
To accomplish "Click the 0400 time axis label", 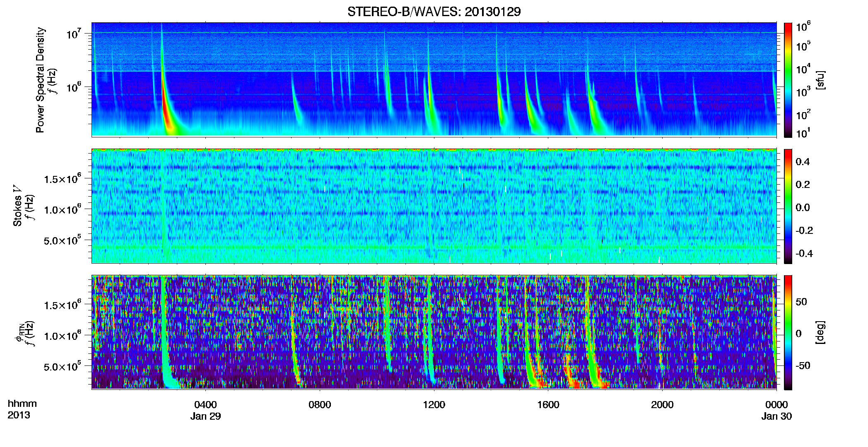I will (205, 405).
